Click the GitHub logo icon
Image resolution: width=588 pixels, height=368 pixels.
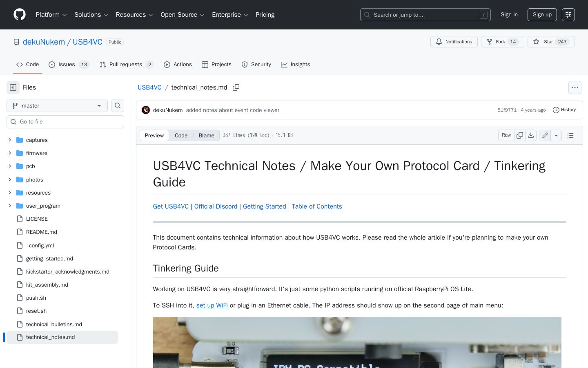[20, 15]
